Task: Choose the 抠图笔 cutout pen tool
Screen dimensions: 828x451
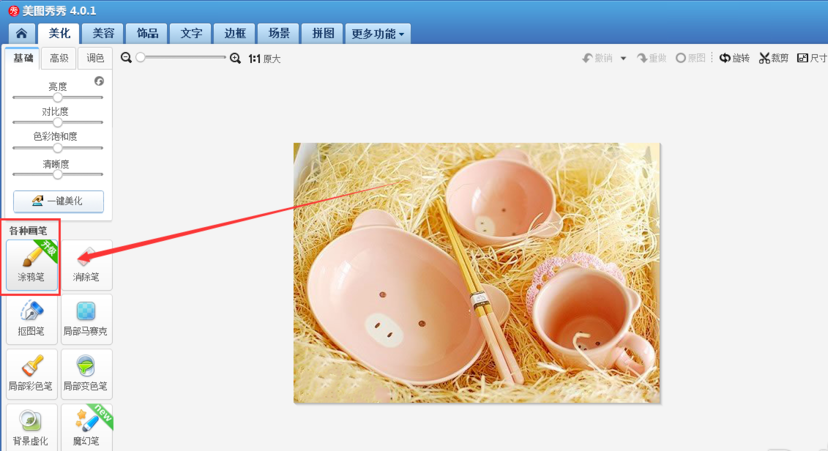Action: 32,319
